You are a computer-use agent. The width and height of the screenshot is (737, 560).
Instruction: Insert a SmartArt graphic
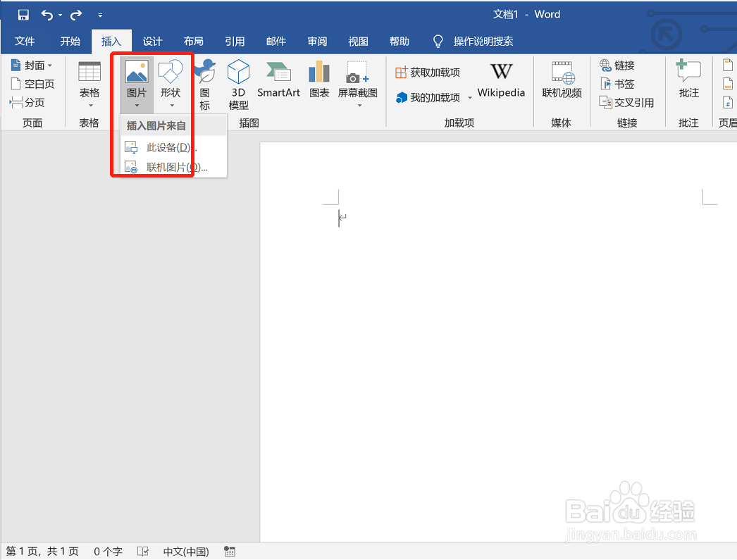coord(278,80)
